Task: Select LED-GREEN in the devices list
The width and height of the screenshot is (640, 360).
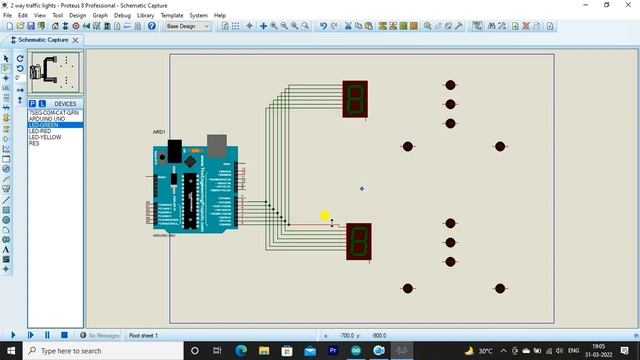Action: click(x=56, y=125)
